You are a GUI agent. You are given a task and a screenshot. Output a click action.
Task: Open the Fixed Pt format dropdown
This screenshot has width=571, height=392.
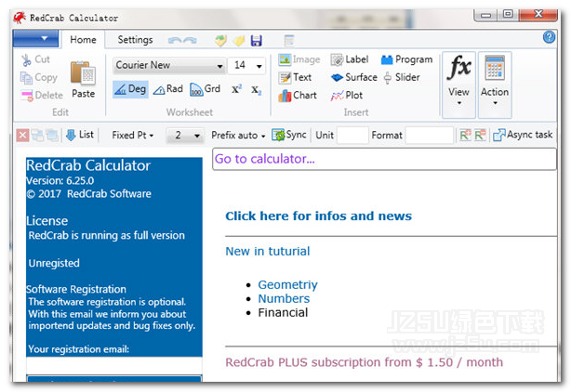133,136
